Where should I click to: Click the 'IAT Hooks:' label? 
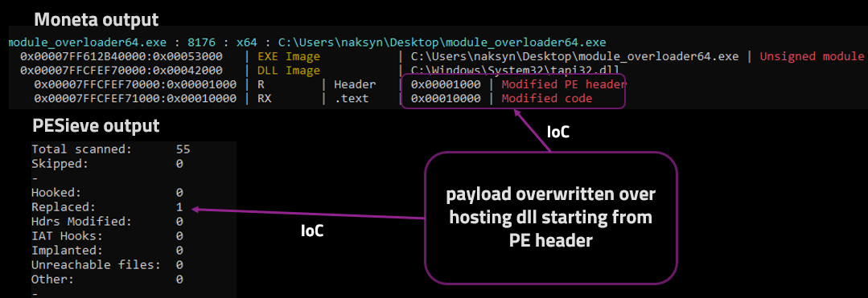(67, 236)
